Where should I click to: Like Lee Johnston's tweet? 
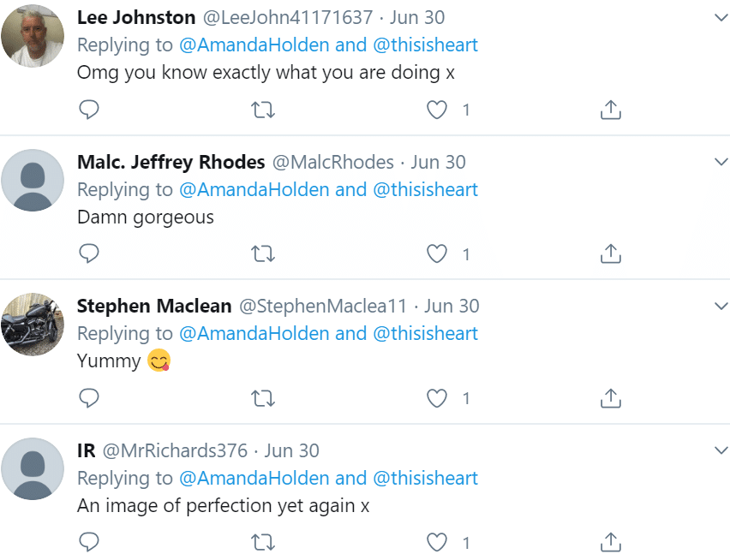pyautogui.click(x=437, y=110)
